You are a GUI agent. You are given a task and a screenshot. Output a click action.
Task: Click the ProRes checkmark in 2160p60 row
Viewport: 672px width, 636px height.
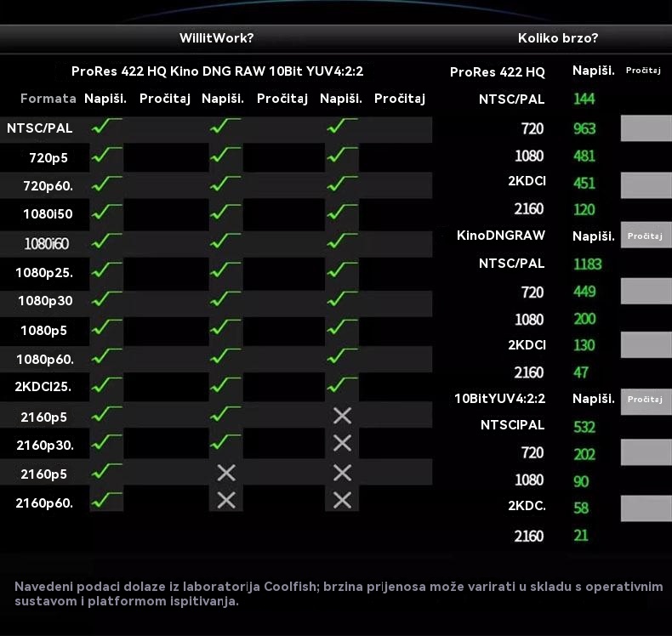tap(105, 500)
